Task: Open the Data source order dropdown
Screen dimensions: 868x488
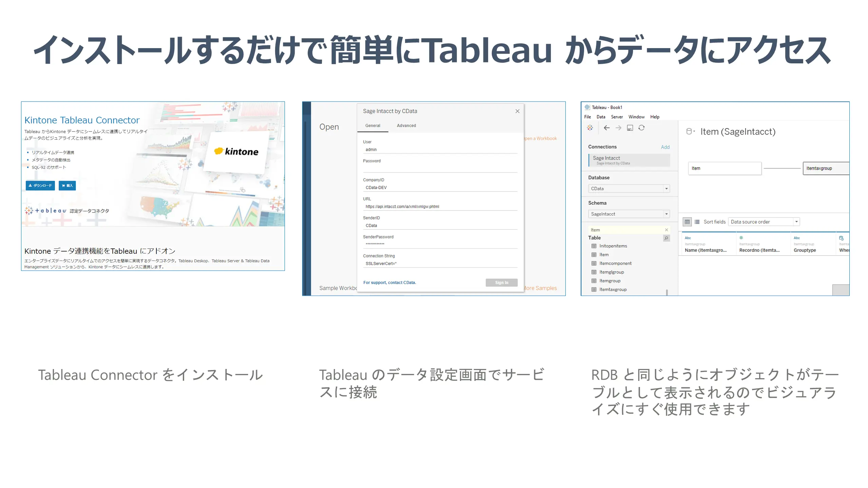Action: pos(796,222)
